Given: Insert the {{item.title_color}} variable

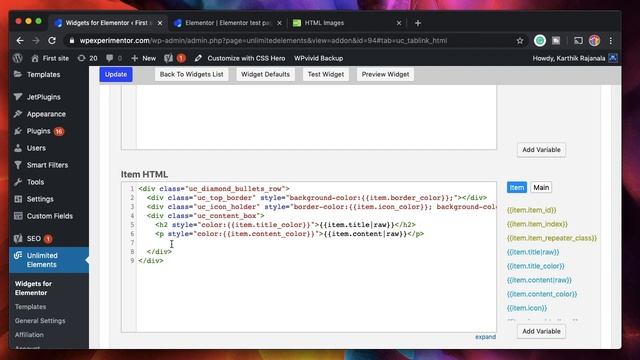Looking at the screenshot, I should (x=536, y=266).
